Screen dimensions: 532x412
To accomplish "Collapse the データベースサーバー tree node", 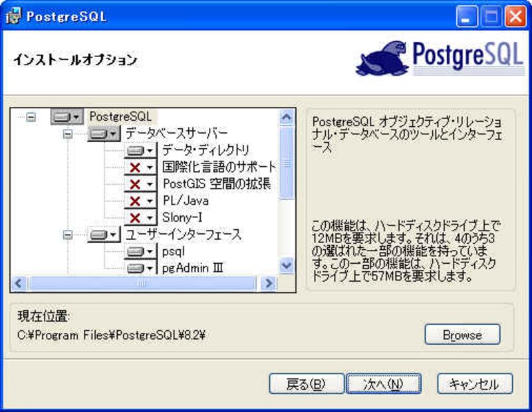I will point(68,134).
